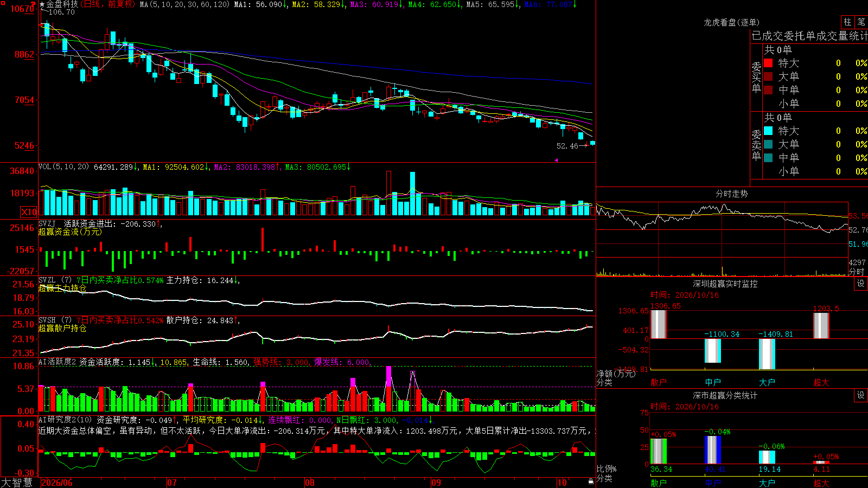The image size is (868, 488).
Task: Click the small magenta arrow marker under the K-line chart
Action: (556, 160)
